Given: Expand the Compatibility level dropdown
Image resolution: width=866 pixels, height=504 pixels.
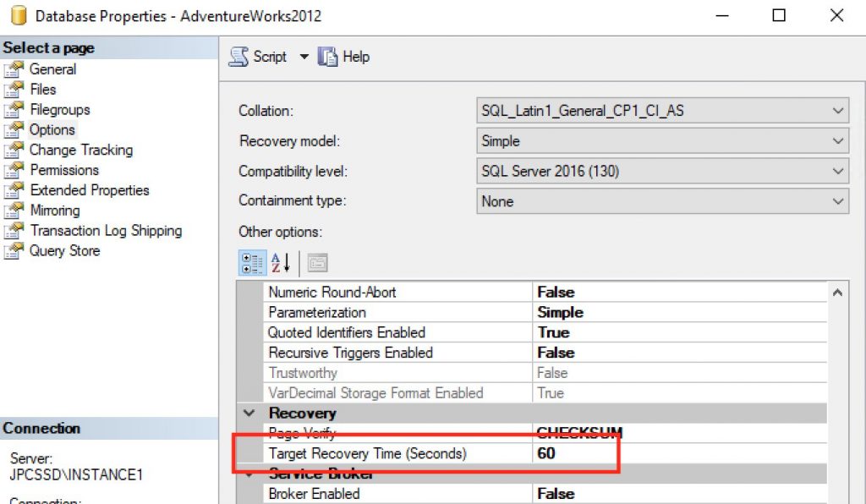Looking at the screenshot, I should tap(836, 170).
